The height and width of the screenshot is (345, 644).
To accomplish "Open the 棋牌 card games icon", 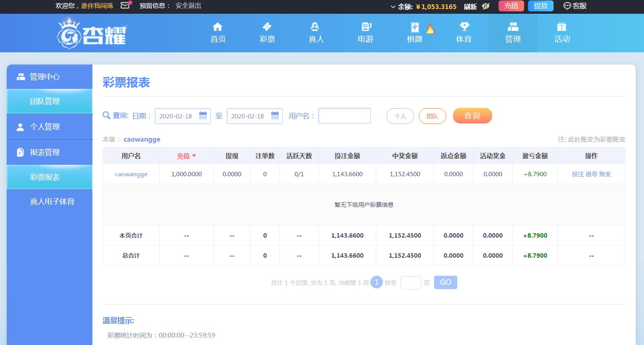I will 415,27.
